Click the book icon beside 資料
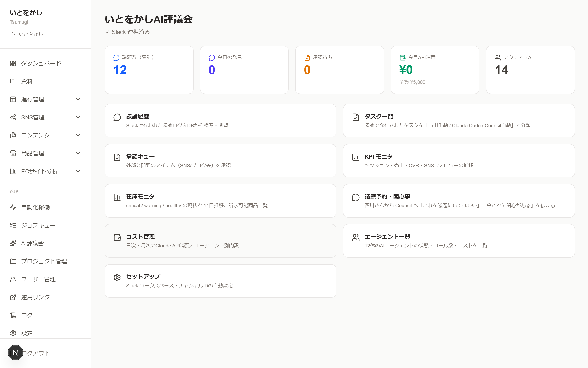 tap(13, 81)
